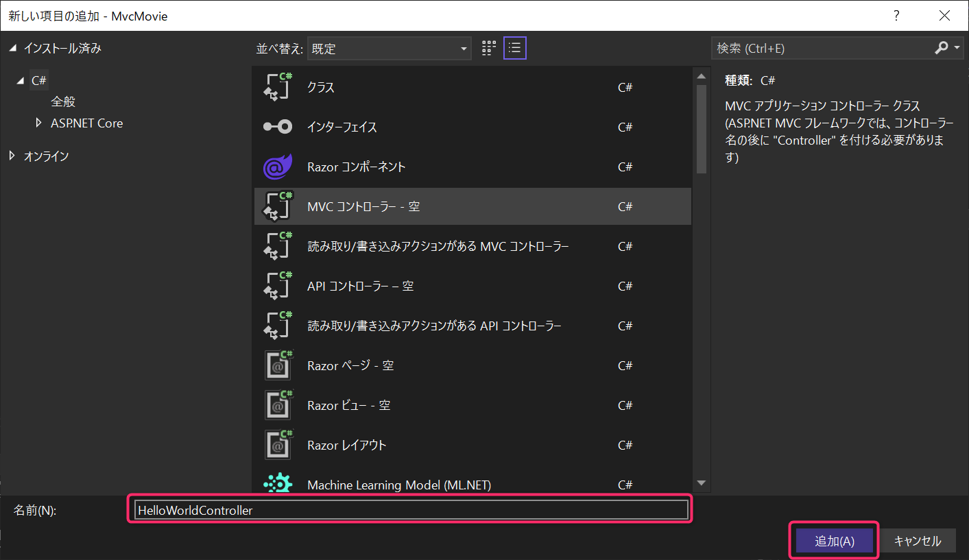The width and height of the screenshot is (969, 560).
Task: Select the クラス template icon
Action: tap(277, 87)
